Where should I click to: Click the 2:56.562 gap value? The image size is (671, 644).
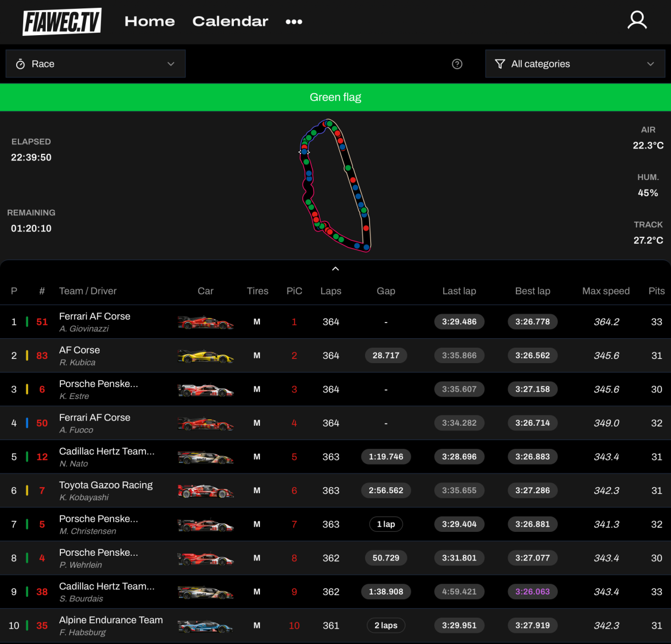click(385, 491)
